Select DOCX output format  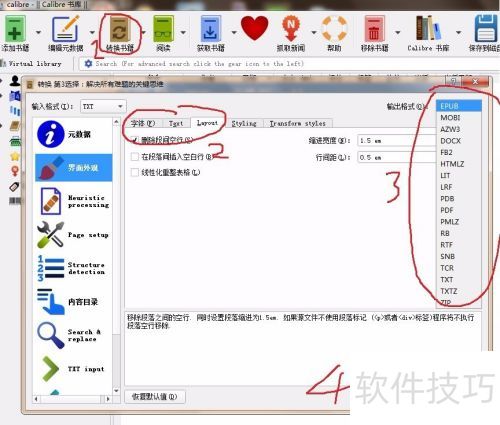pyautogui.click(x=459, y=141)
